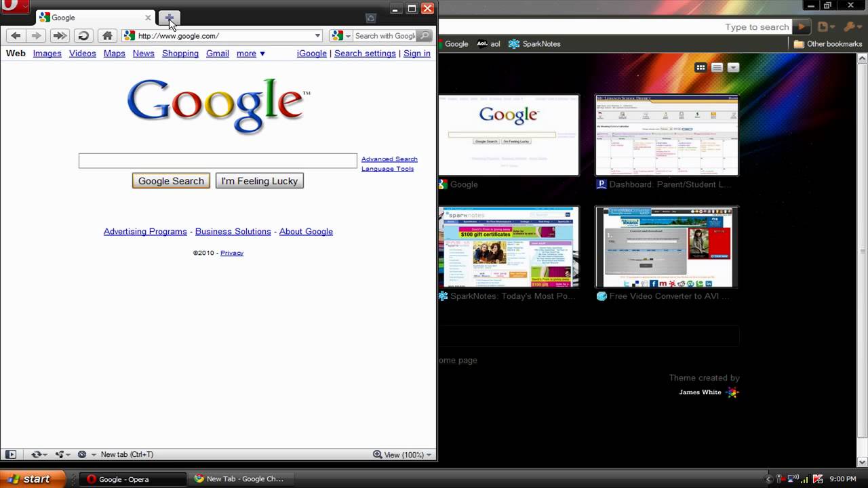Open Language Tools link

(x=387, y=169)
